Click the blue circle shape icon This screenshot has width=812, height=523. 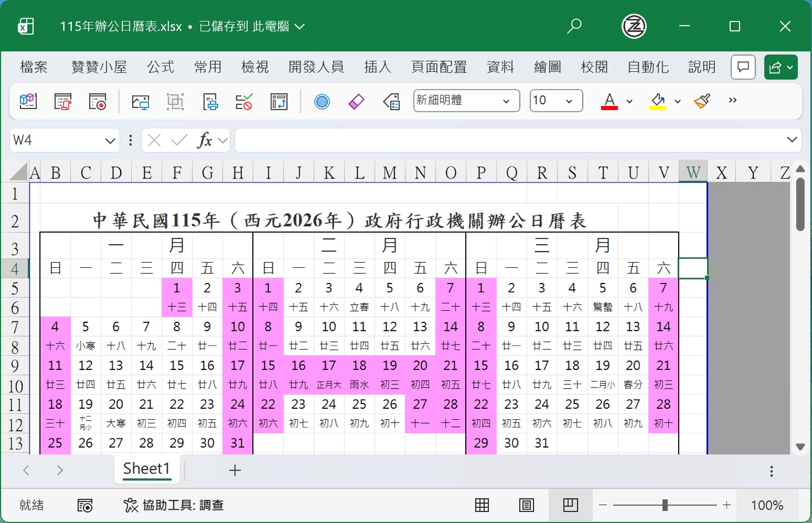pos(322,101)
